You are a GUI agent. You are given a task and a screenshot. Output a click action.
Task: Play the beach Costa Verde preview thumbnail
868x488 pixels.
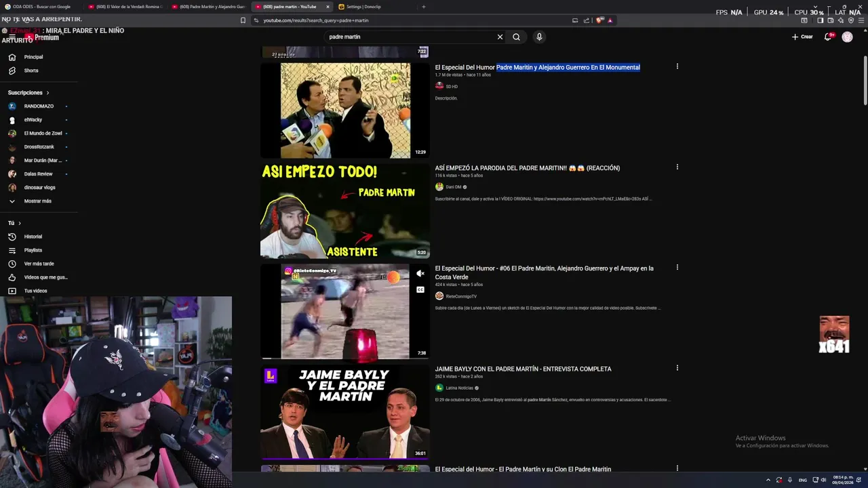click(345, 312)
